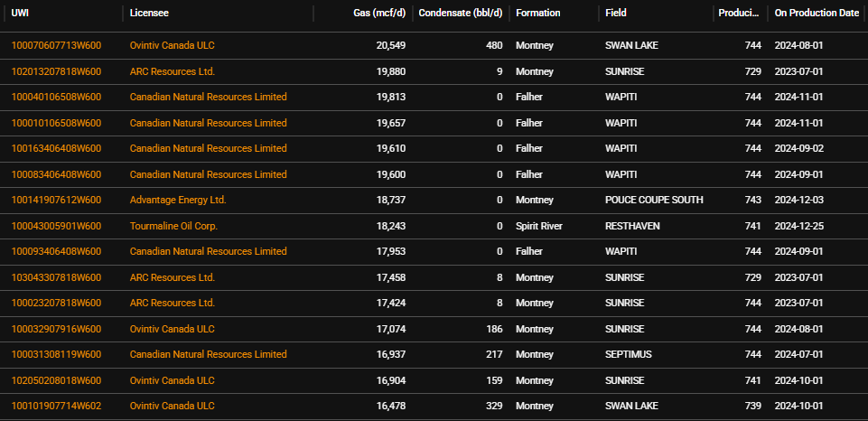Open well link 100093406408W600
The width and height of the screenshot is (868, 421).
(56, 251)
